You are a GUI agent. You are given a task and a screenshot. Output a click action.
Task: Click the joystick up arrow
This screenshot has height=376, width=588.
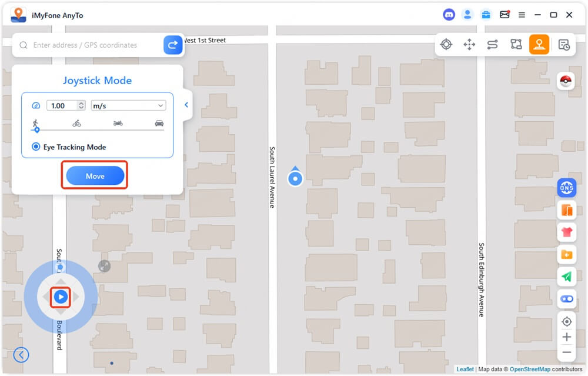pos(61,282)
